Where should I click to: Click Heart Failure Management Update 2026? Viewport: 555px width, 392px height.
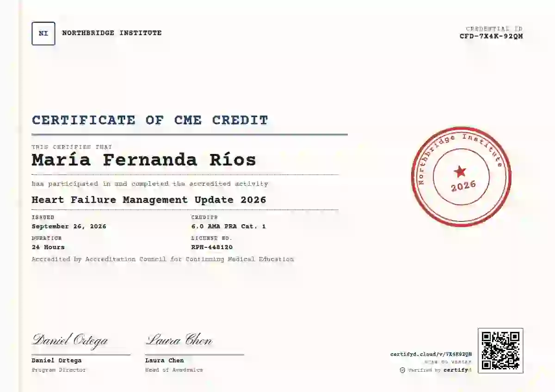tap(149, 200)
